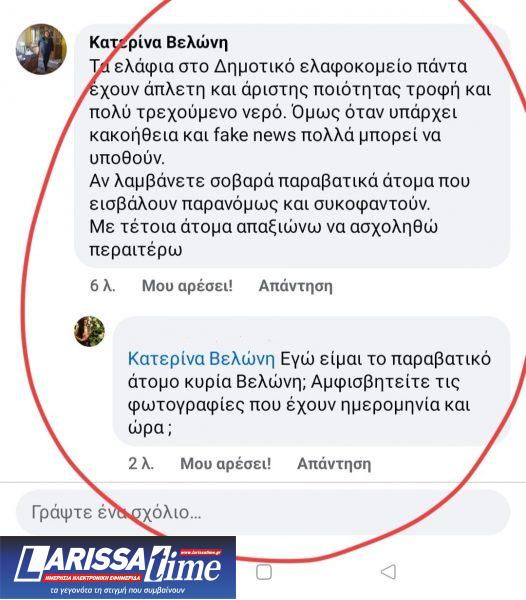Click www.larissatime.gr URL in the logo
Viewport: 526px width, 600px height.
(x=200, y=552)
